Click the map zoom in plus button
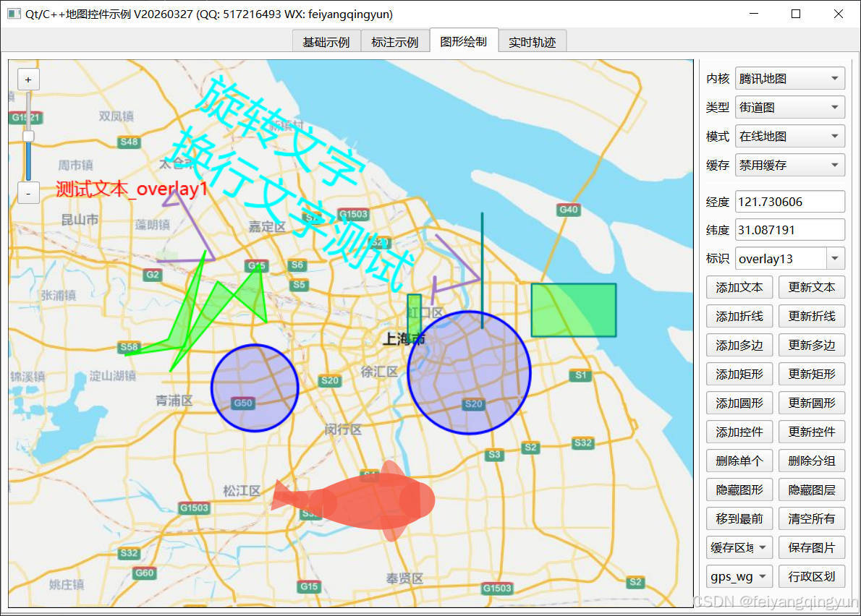 pos(28,80)
